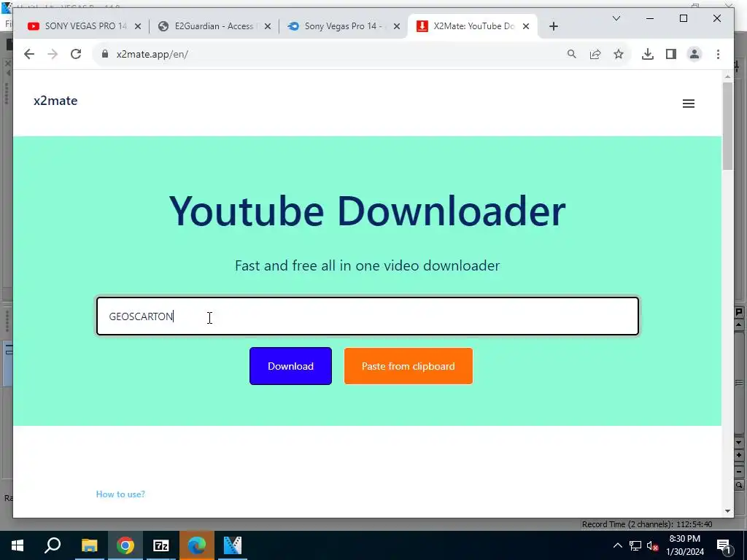View site information lock icon

pos(105,54)
